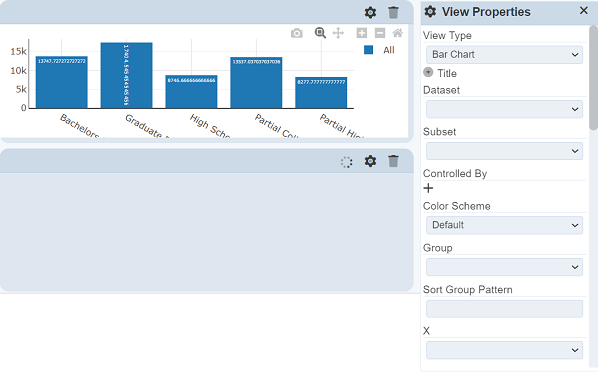
Task: Click the 10k y-axis tick label
Action: click(18, 70)
